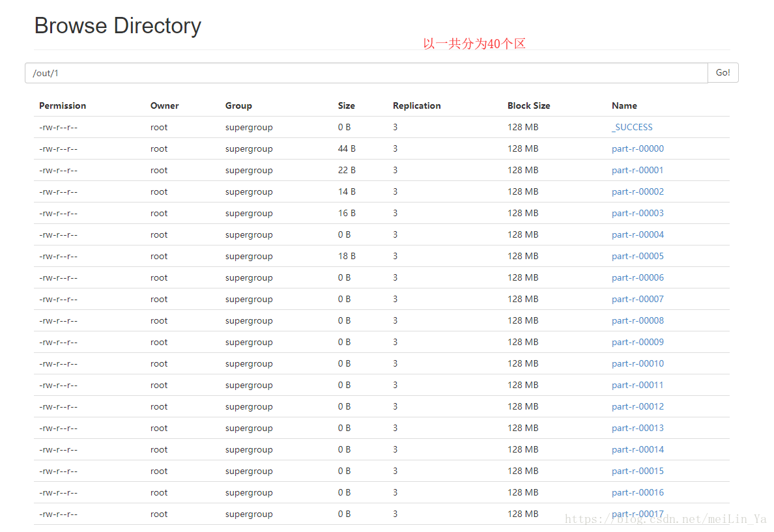This screenshot has height=532, width=774.
Task: Click the Browse Directory heading
Action: 117,25
